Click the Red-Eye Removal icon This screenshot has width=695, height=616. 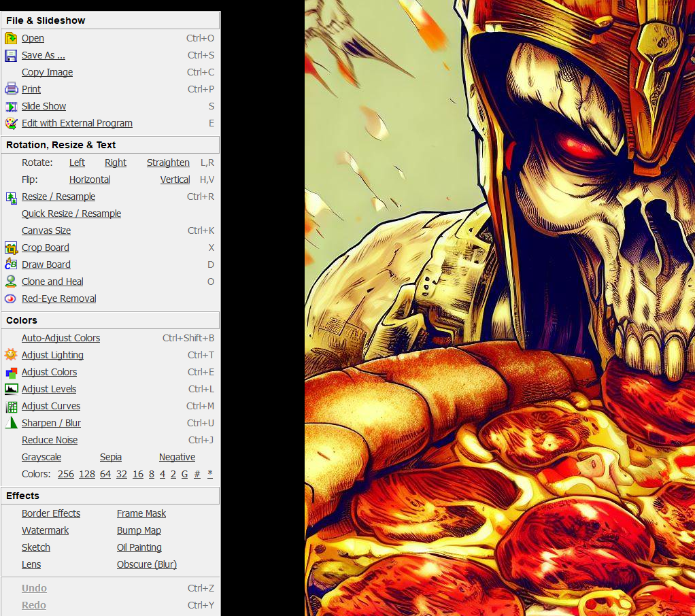point(11,298)
